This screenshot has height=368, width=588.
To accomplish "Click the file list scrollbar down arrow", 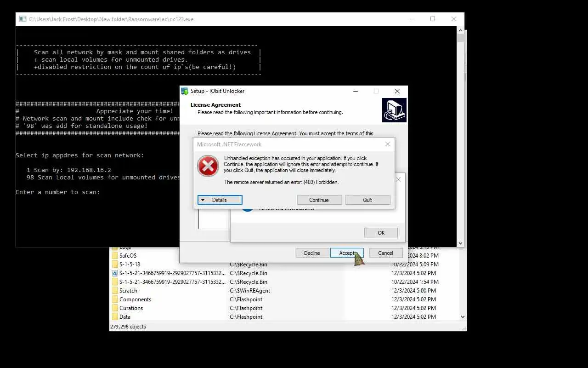I will 463,317.
